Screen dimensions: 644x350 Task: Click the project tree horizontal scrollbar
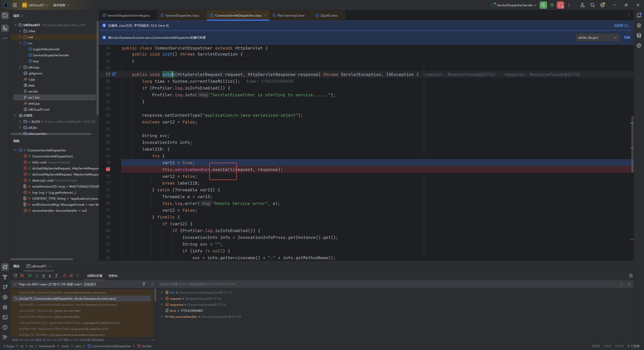click(51, 134)
